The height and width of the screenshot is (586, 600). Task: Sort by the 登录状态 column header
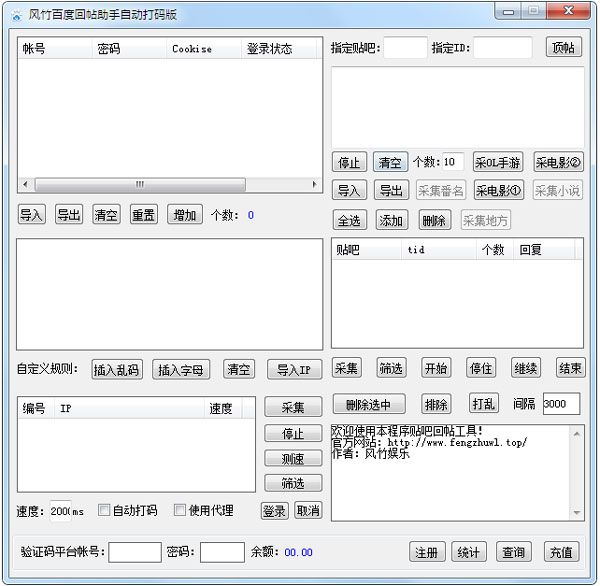pos(268,48)
